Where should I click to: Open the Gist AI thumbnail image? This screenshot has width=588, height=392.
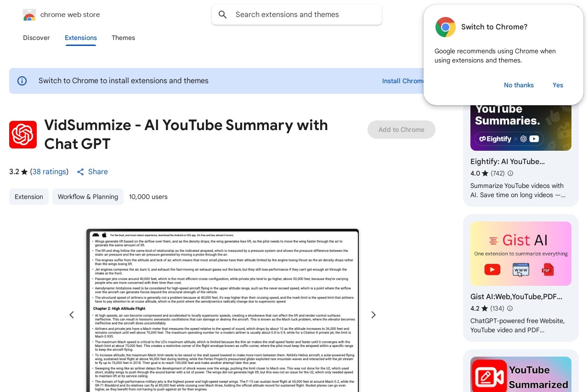[521, 254]
